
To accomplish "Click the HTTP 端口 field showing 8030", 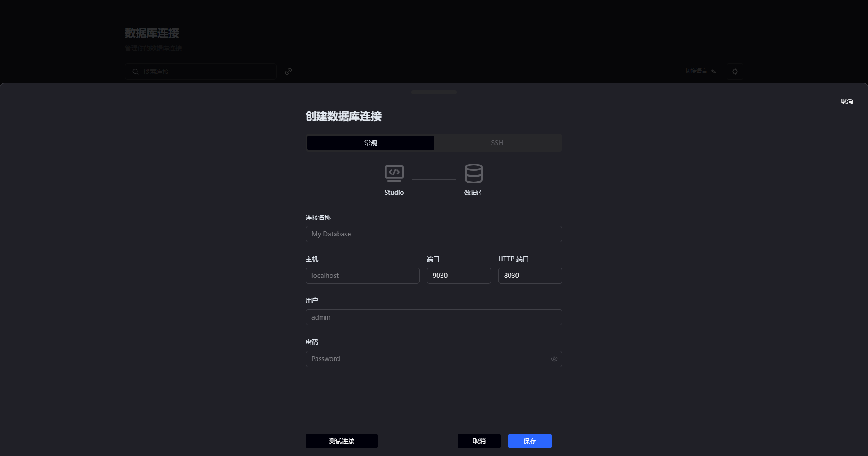I will (x=529, y=276).
